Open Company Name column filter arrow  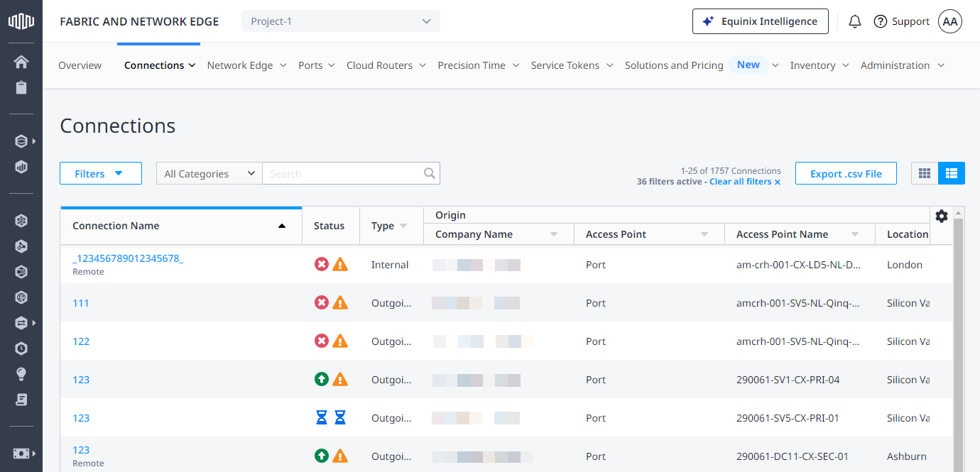pos(553,234)
